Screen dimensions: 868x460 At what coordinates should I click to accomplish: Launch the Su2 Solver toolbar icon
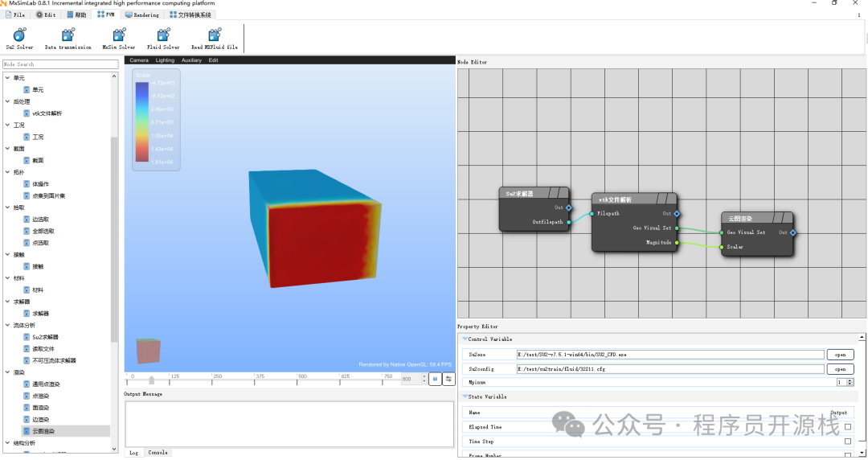coord(19,36)
